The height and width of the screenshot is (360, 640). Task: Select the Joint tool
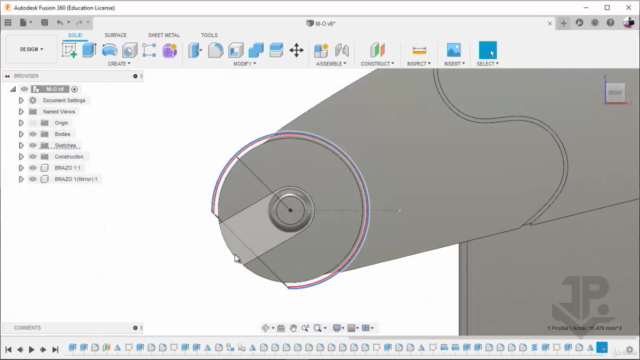(342, 50)
